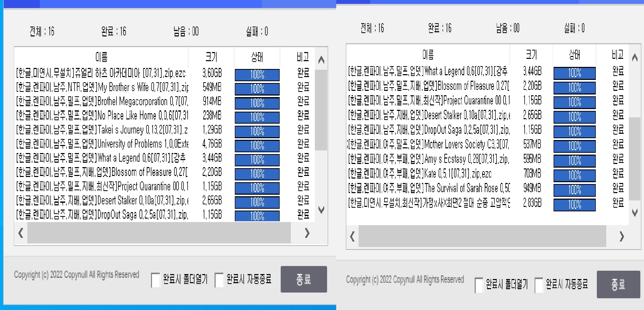Screen dimensions: 644x310
Task: Toggle 완료시 폴더열기 checkbox in right window
Action: 479,285
